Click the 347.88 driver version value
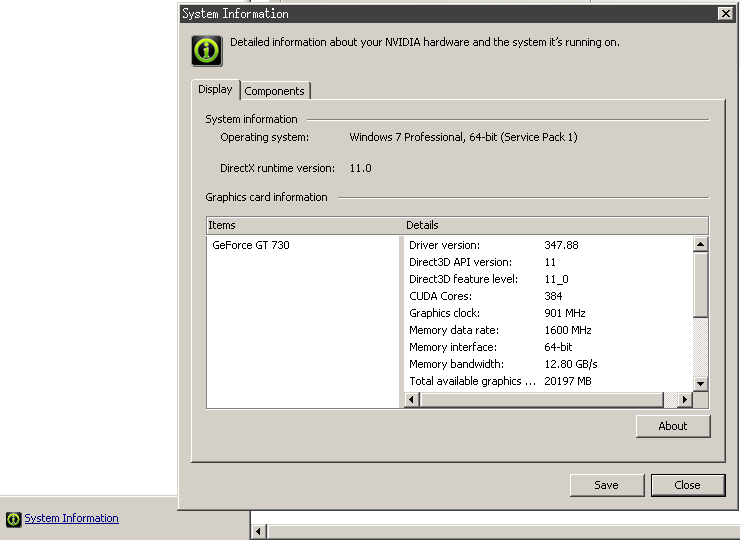This screenshot has width=740, height=540. click(x=561, y=245)
